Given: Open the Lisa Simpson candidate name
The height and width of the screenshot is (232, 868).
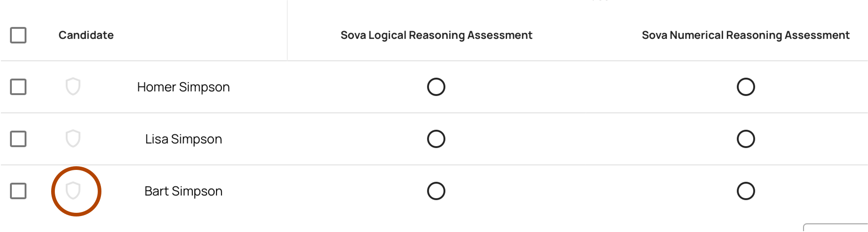Looking at the screenshot, I should tap(183, 139).
